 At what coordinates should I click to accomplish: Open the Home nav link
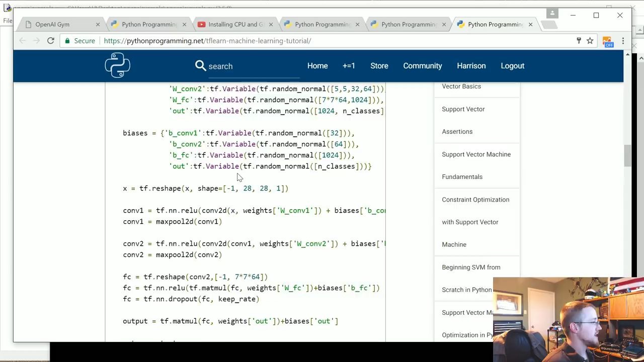(317, 66)
